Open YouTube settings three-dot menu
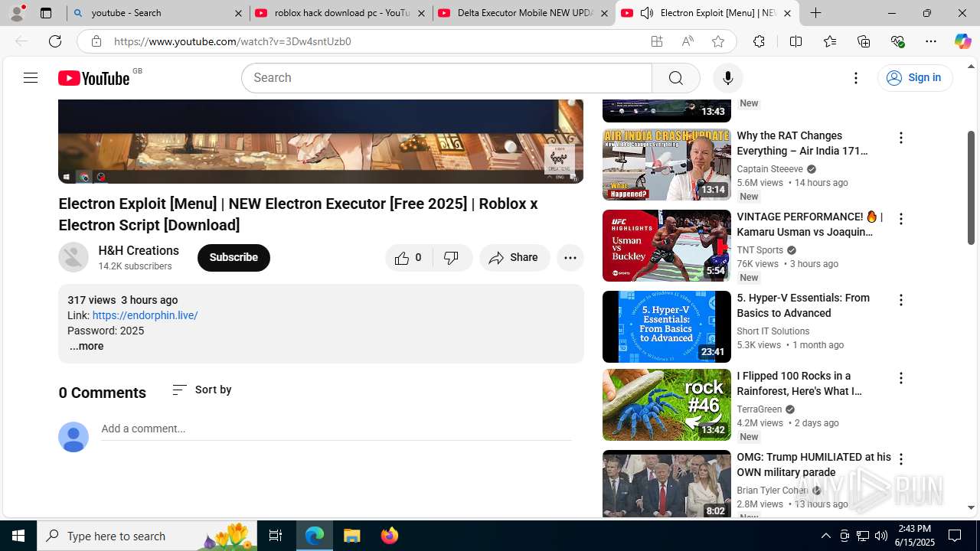 tap(856, 77)
